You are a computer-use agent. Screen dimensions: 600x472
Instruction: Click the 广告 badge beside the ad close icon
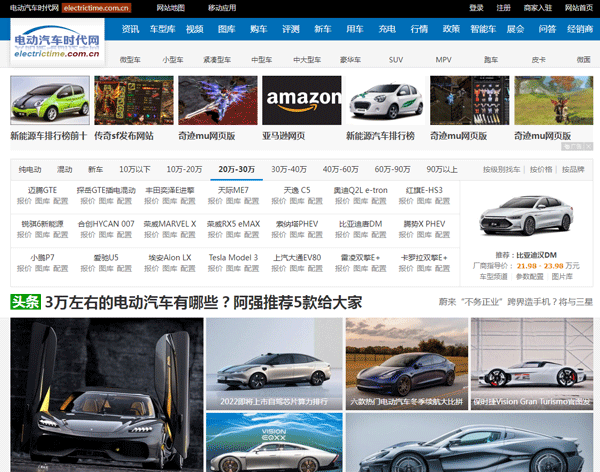[573, 146]
